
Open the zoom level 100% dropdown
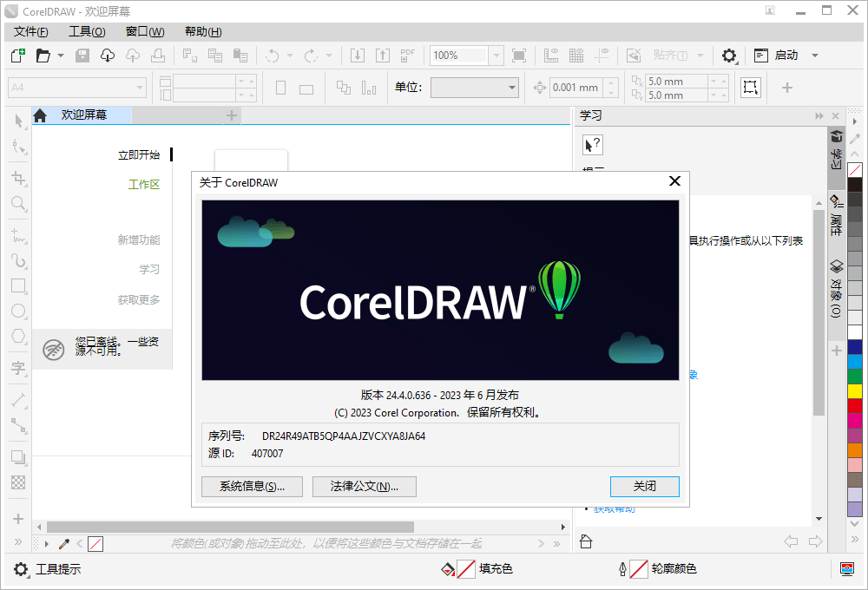[x=496, y=55]
